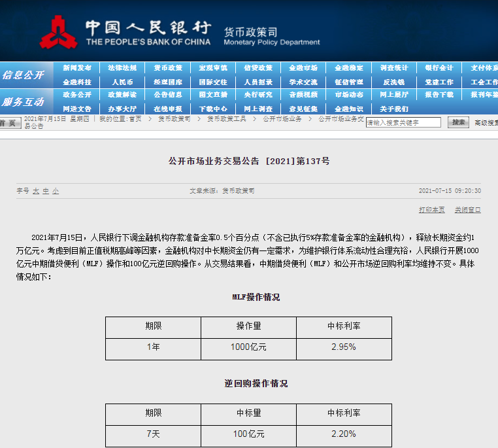Open the 新闻发布 menu item

click(77, 68)
